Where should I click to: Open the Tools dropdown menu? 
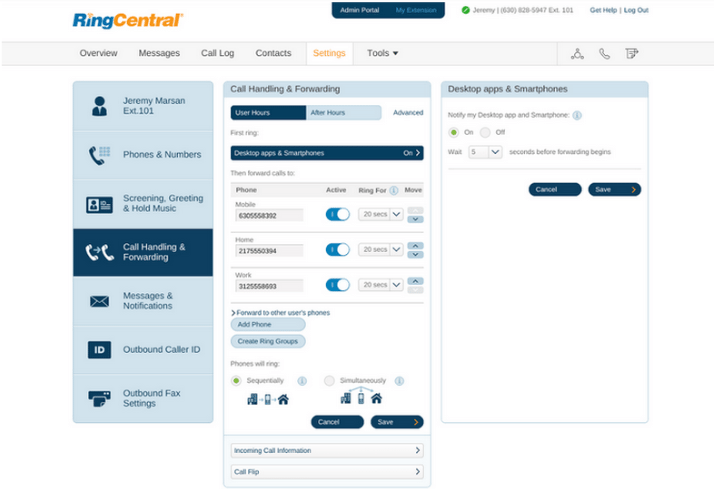coord(382,53)
